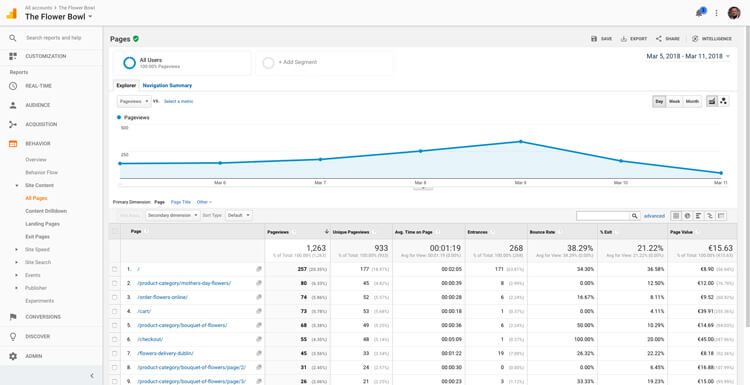750x385 pixels.
Task: Open /checkout/ page in new window icon
Action: pyautogui.click(x=259, y=339)
